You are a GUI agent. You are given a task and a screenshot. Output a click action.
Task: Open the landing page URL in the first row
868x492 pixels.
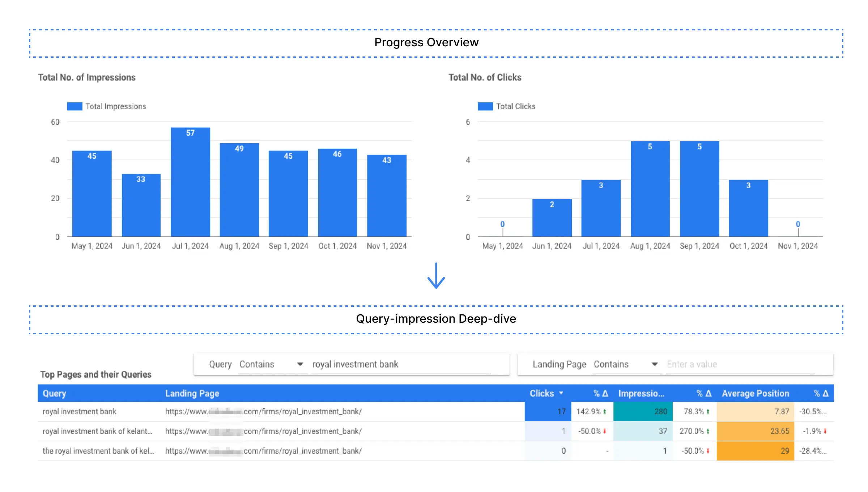click(263, 412)
